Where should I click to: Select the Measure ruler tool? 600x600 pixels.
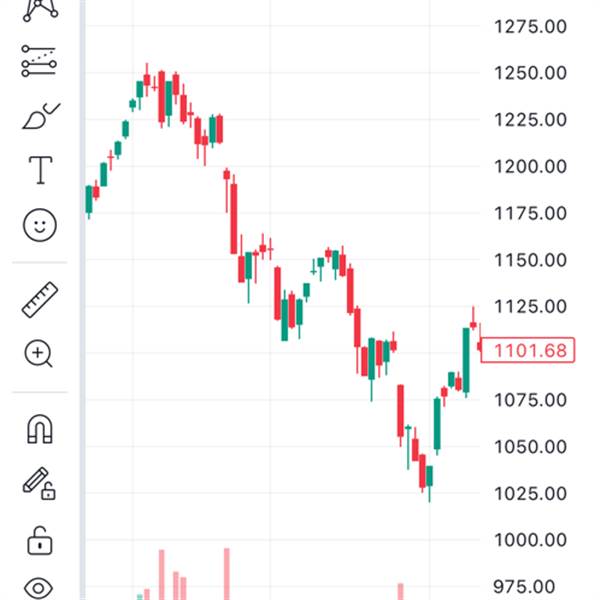point(40,300)
